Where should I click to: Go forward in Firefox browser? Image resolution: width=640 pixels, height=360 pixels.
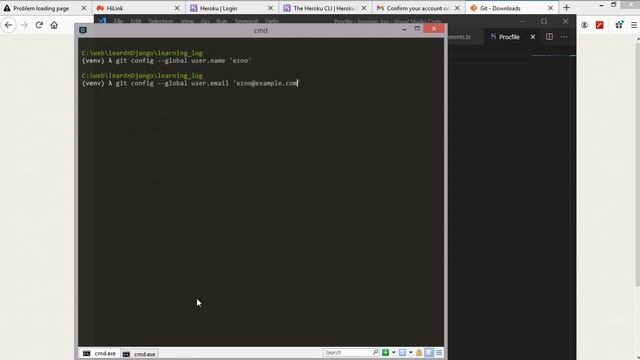tap(24, 25)
